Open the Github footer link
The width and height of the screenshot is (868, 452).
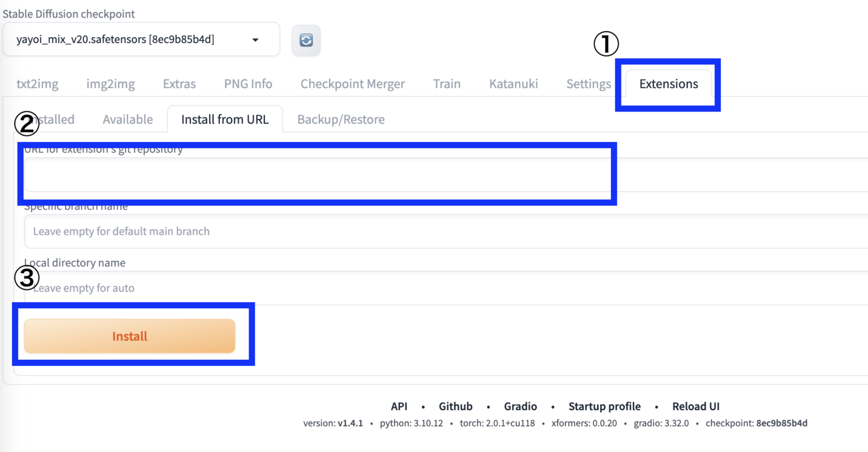pos(455,406)
